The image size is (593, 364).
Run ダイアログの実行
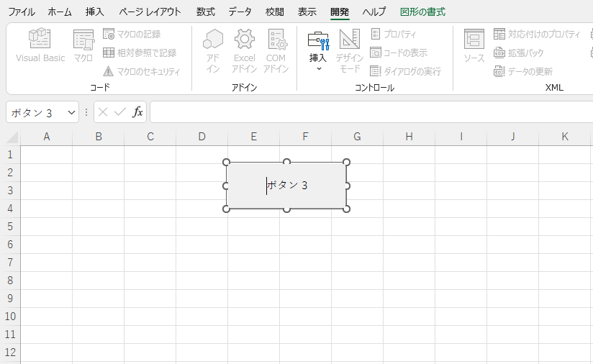[405, 71]
